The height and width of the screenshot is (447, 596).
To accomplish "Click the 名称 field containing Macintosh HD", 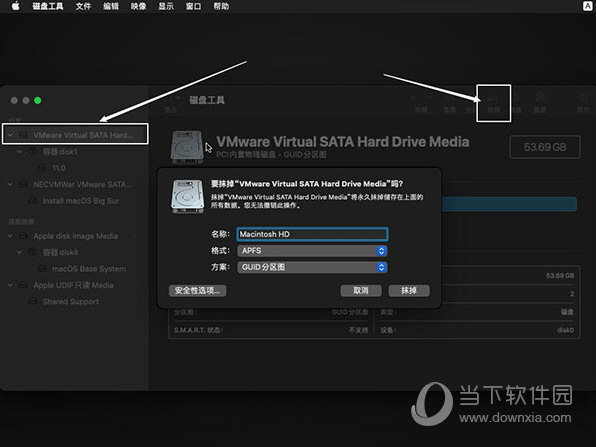I will [312, 234].
